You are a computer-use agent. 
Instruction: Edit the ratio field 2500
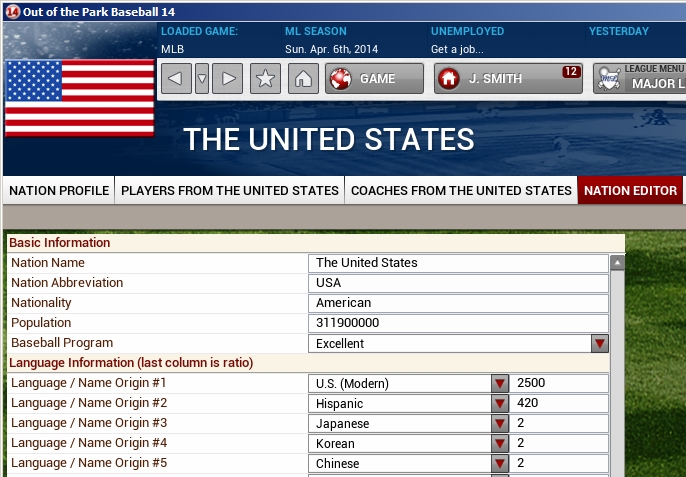tap(559, 383)
